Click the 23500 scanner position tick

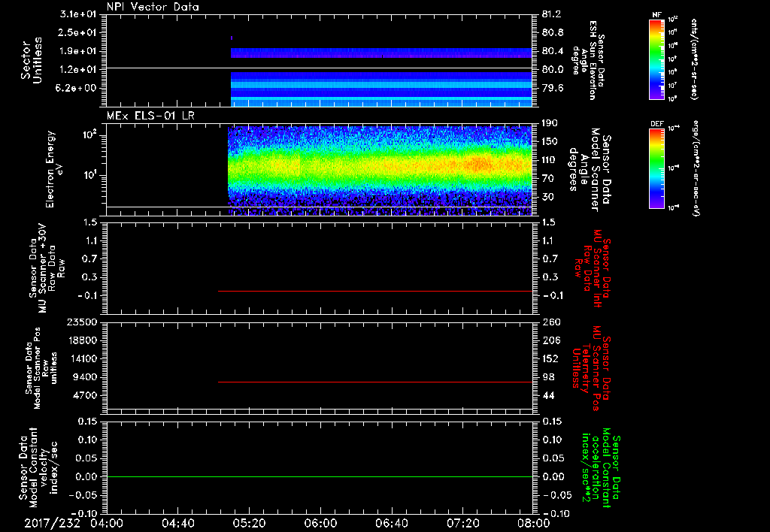tap(82, 322)
